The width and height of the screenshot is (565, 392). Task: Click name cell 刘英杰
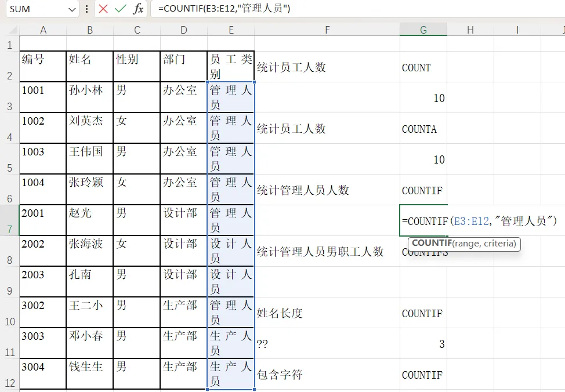pos(90,128)
